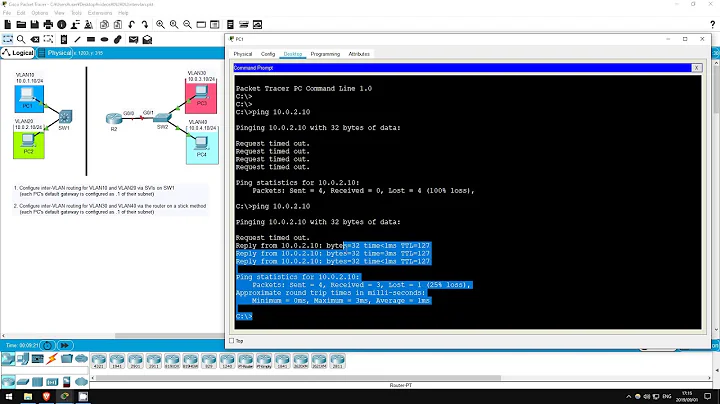The image size is (720, 404).
Task: Open the Options menu
Action: [40, 13]
